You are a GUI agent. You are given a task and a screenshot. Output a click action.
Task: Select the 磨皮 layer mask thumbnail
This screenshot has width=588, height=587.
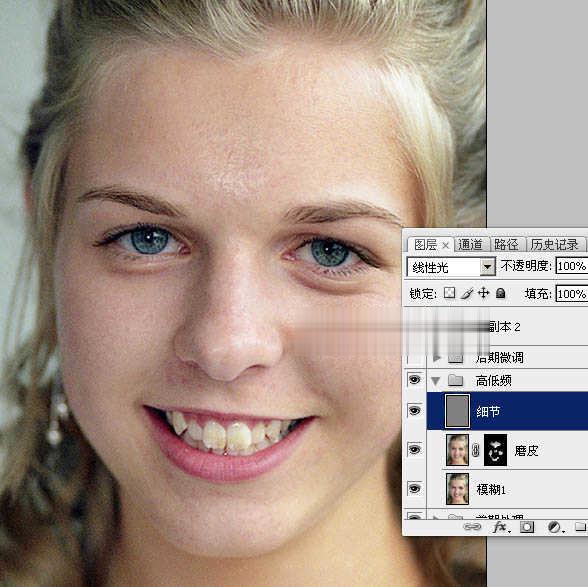[x=495, y=450]
